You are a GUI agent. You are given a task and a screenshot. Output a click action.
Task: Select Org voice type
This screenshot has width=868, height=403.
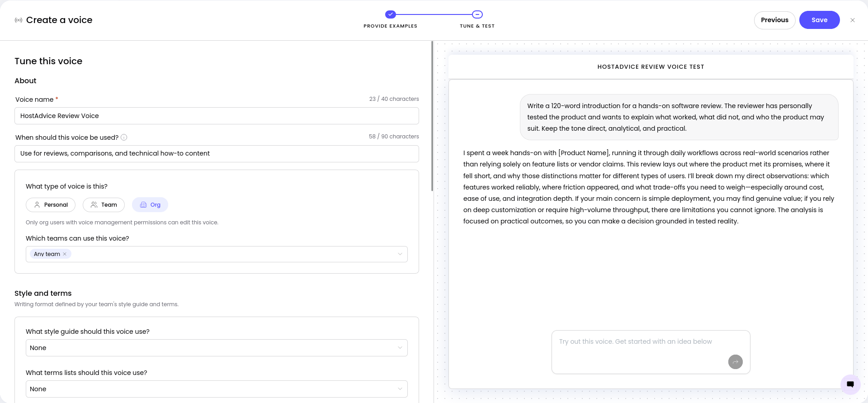[x=150, y=205]
